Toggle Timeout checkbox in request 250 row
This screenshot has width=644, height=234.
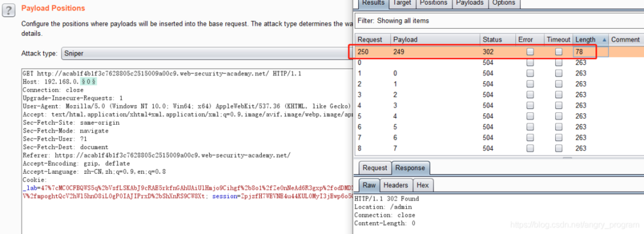pyautogui.click(x=559, y=52)
